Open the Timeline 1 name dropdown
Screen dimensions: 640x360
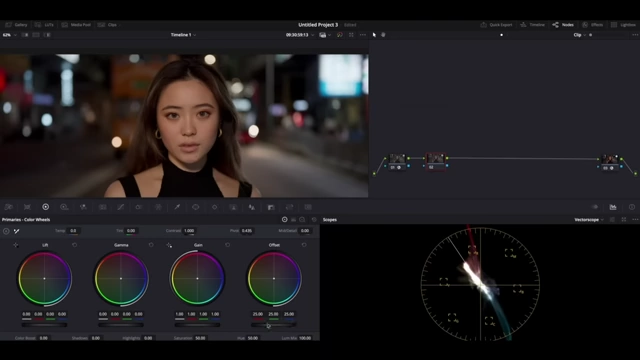pyautogui.click(x=183, y=35)
